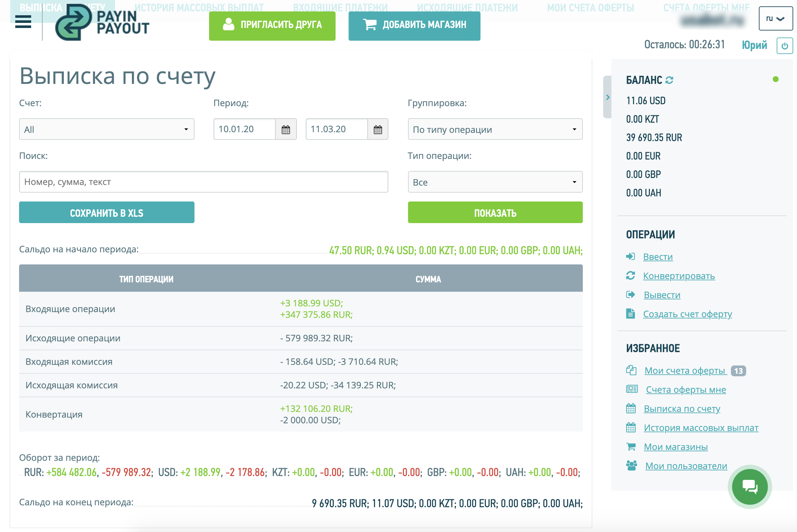Focus the Поиск search text field
Screen dimensions: 797x532
[x=204, y=182]
